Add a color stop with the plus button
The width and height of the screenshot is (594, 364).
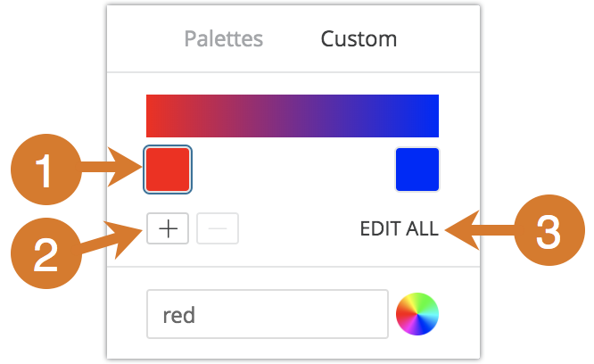tap(168, 229)
